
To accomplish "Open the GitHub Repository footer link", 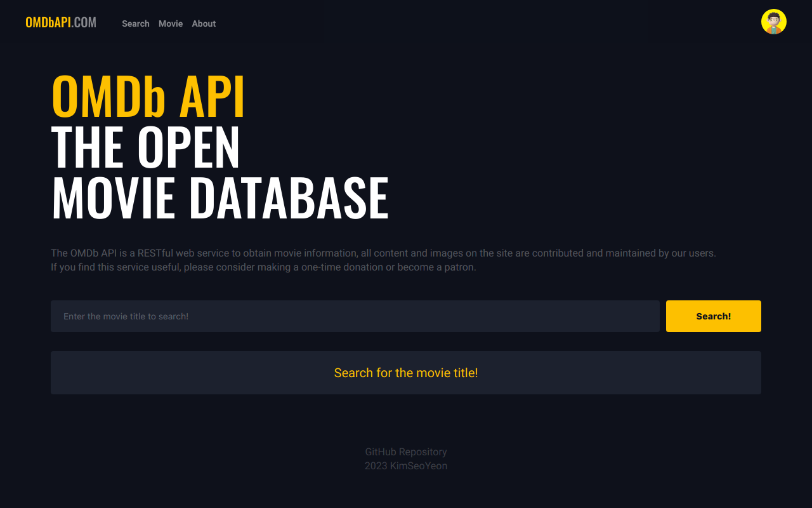I will click(x=406, y=451).
